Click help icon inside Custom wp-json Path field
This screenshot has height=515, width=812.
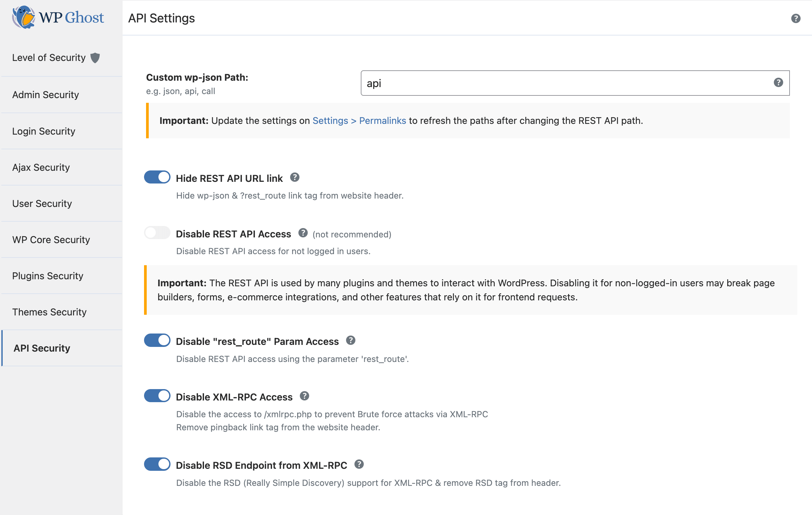(778, 83)
